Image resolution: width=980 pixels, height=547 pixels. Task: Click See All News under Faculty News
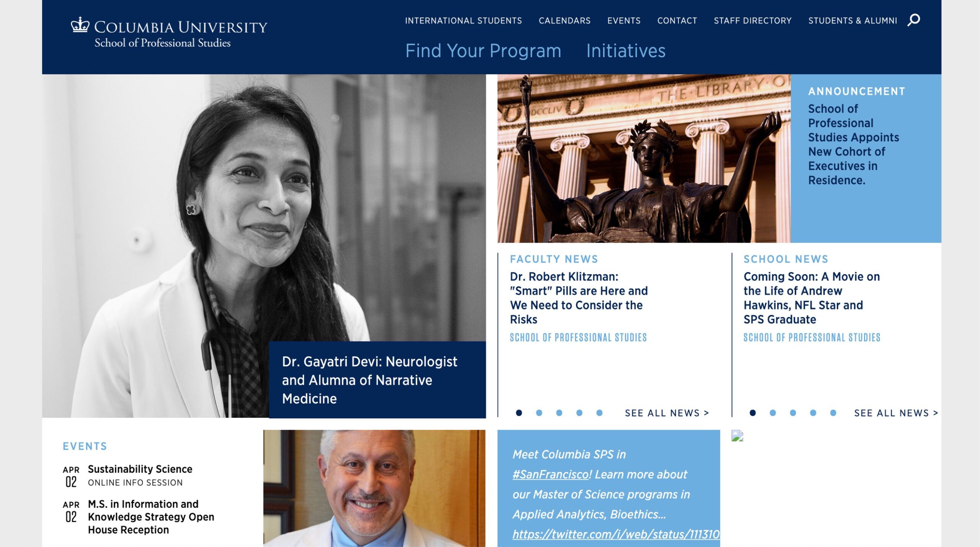click(667, 413)
